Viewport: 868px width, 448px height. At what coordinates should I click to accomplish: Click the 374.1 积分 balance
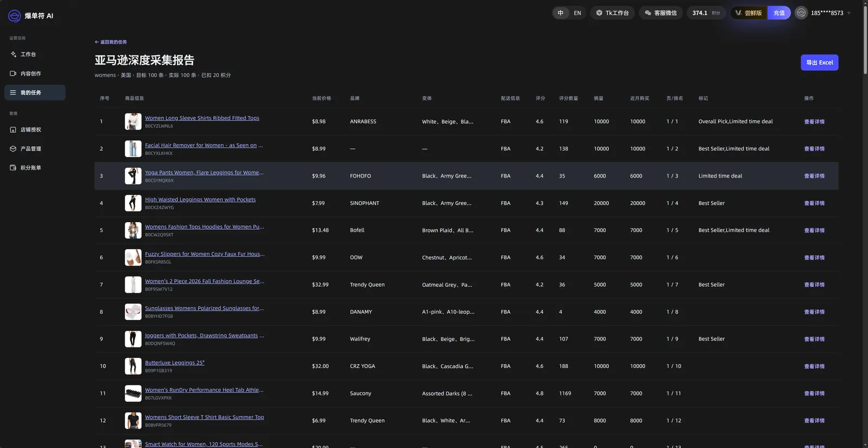coord(706,13)
